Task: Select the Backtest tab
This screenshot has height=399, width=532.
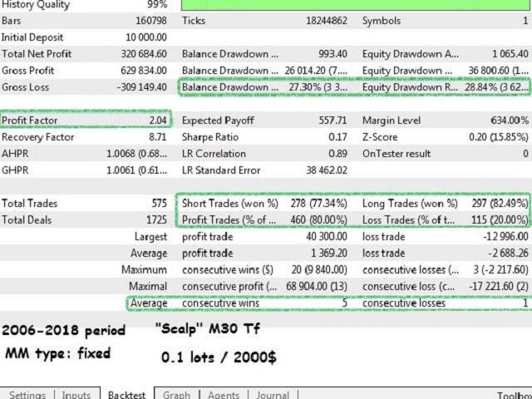Action: click(128, 394)
